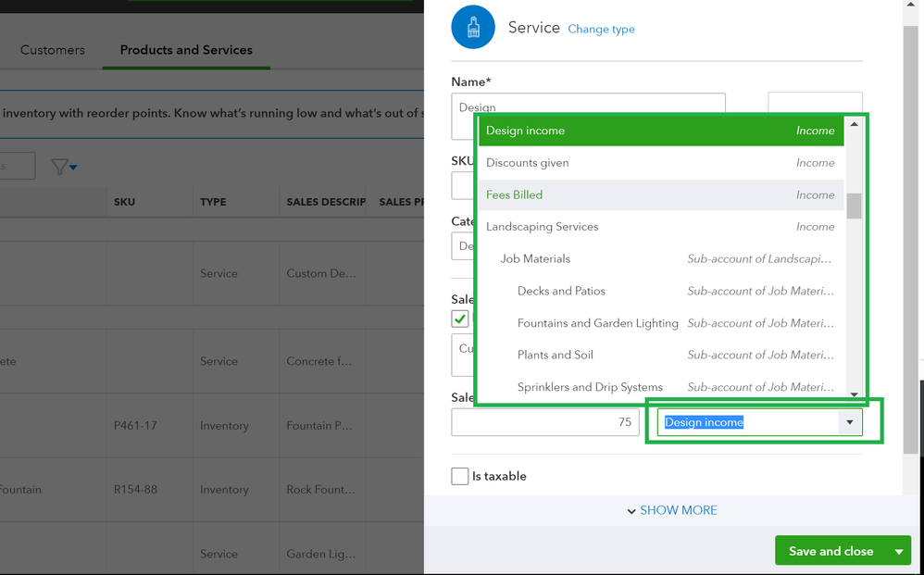Open the income account dropdown arrow
This screenshot has height=575, width=924.
click(849, 422)
